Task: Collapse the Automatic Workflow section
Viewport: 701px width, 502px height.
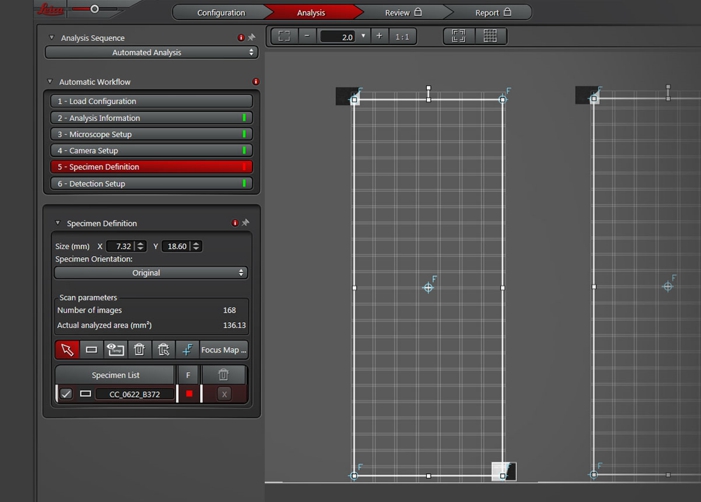Action: pyautogui.click(x=51, y=82)
